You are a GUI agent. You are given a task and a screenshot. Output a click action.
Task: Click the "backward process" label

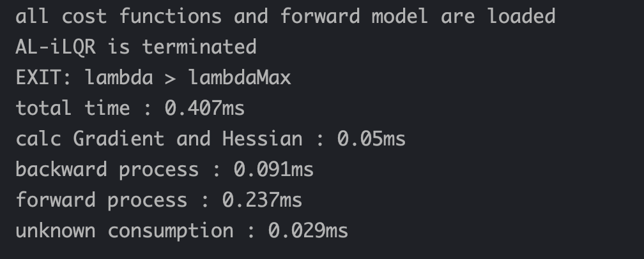coord(107,170)
